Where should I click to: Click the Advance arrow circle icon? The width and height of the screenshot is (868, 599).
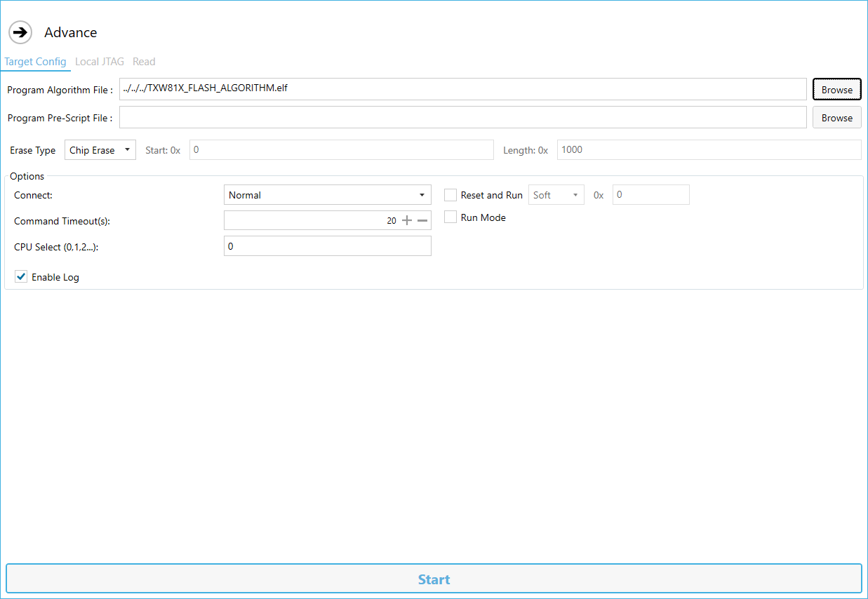coord(20,32)
